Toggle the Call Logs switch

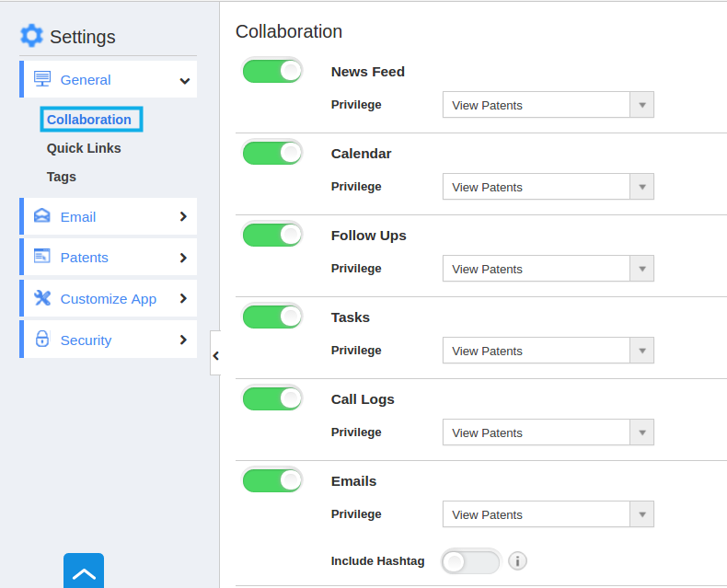click(272, 398)
